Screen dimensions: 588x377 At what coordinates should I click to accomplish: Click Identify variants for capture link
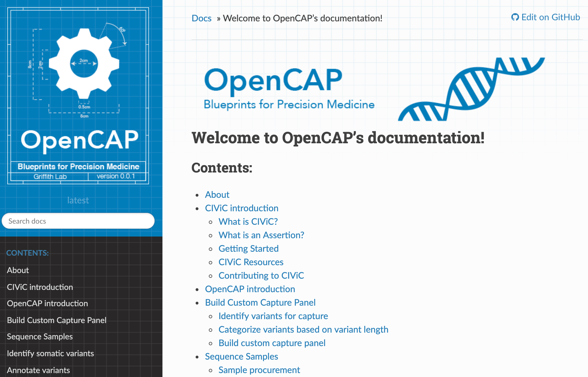point(273,316)
